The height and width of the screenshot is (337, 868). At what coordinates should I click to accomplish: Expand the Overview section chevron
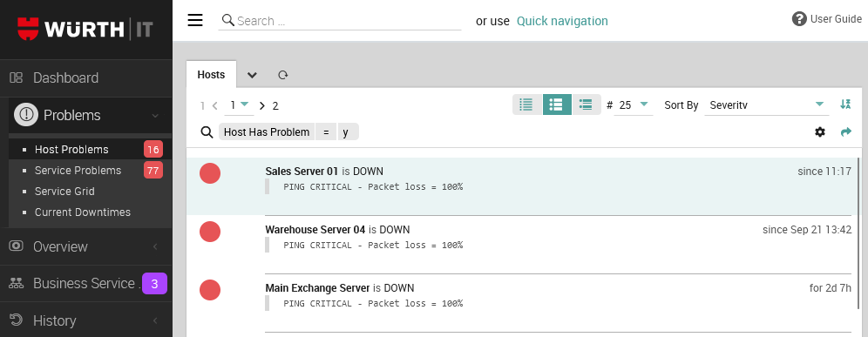pyautogui.click(x=155, y=246)
